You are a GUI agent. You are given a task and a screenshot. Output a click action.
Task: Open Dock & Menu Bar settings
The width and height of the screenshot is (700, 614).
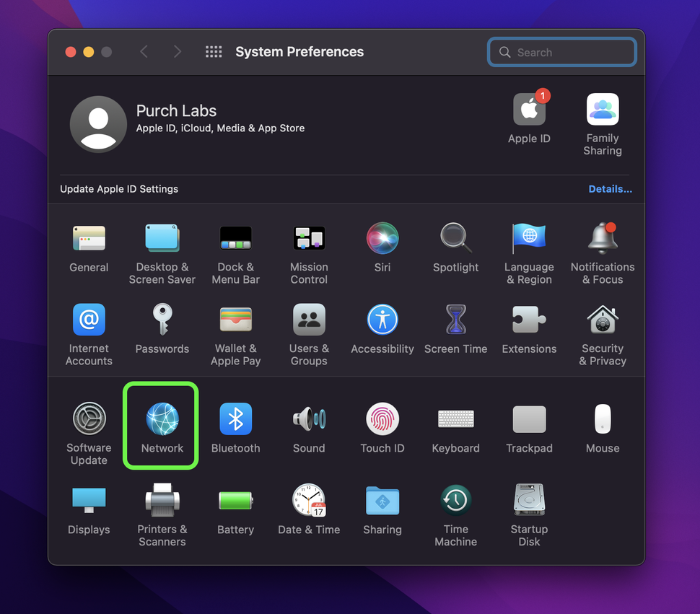[x=236, y=255]
